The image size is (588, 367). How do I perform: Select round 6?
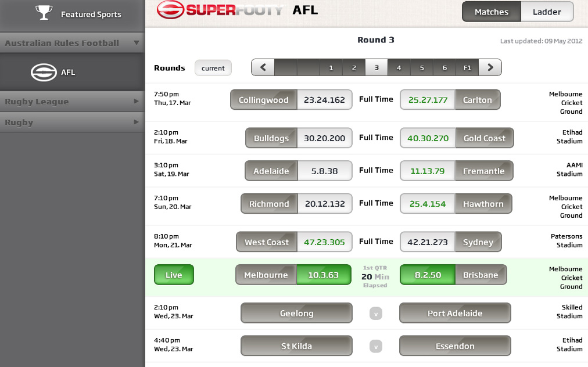[444, 67]
